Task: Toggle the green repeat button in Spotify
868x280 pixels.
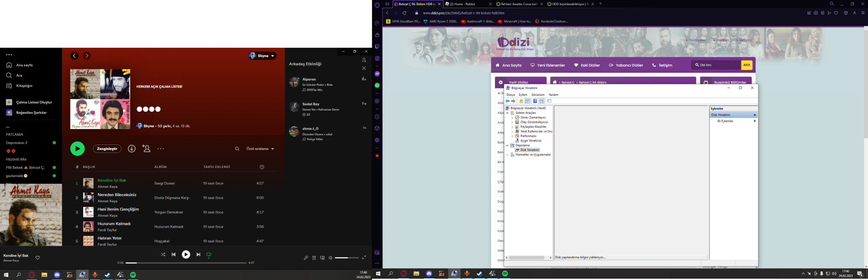Action: click(x=209, y=255)
